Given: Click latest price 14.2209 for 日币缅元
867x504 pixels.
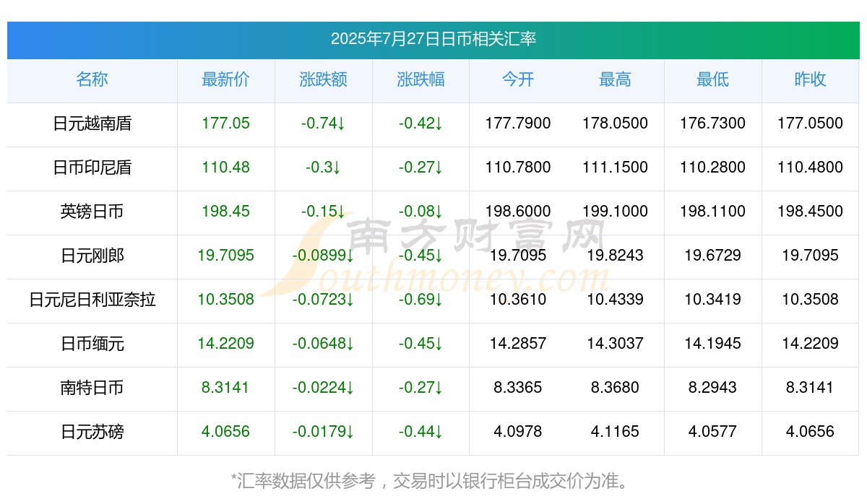Looking at the screenshot, I should click(x=226, y=344).
